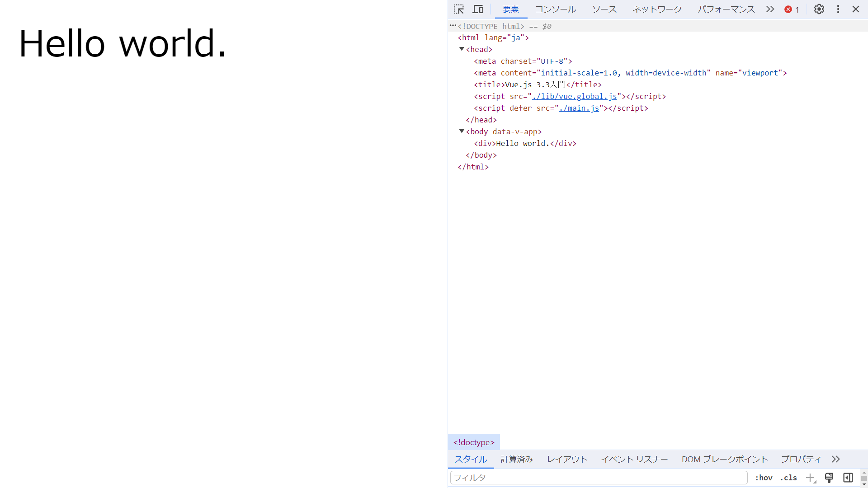Image resolution: width=868 pixels, height=488 pixels.
Task: Switch to the コンソール tab
Action: 555,9
